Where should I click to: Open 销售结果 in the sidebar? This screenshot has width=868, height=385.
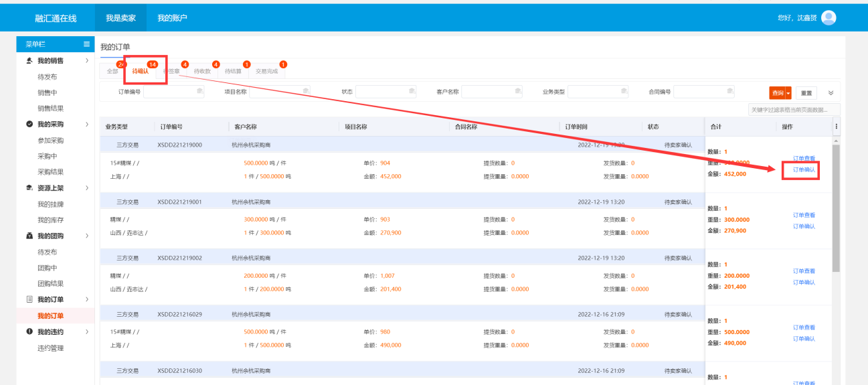(x=51, y=108)
